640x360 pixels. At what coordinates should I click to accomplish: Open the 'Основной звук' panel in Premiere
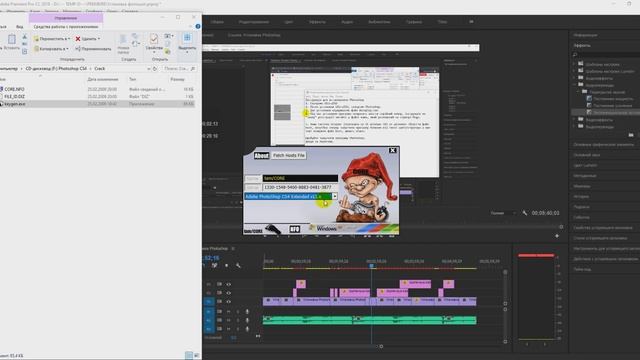[x=587, y=155]
